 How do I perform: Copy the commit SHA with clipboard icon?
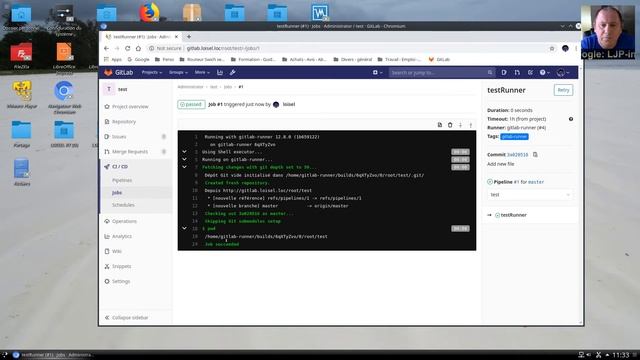point(535,155)
